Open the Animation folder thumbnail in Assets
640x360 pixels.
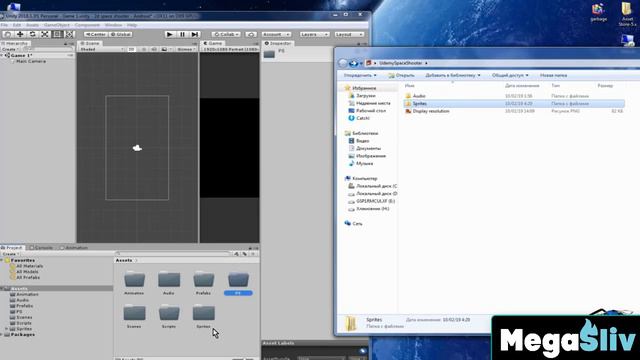pos(134,283)
